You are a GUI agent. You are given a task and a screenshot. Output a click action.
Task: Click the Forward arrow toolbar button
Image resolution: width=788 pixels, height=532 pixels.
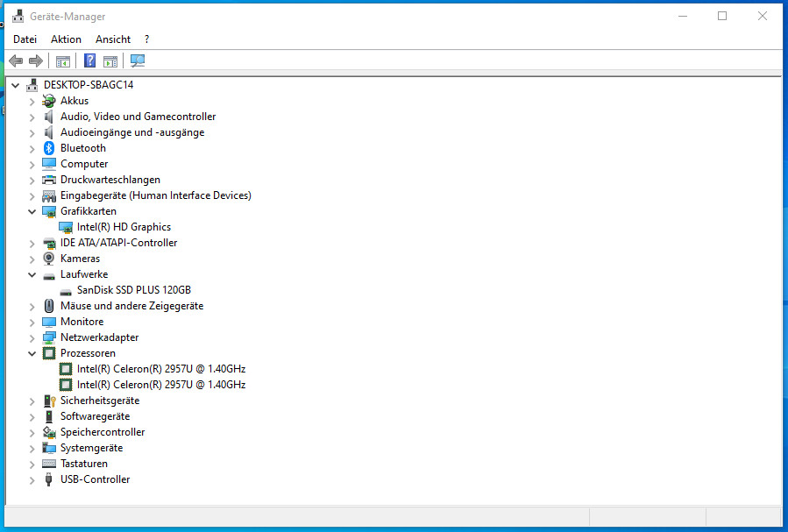36,61
